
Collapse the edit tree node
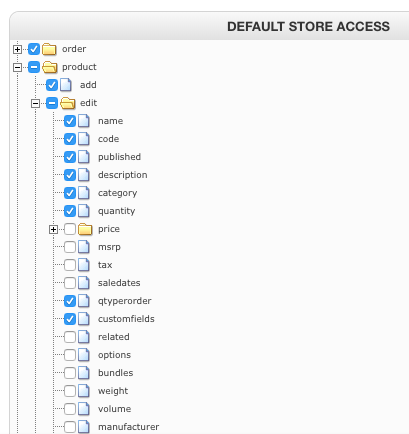tap(35, 103)
